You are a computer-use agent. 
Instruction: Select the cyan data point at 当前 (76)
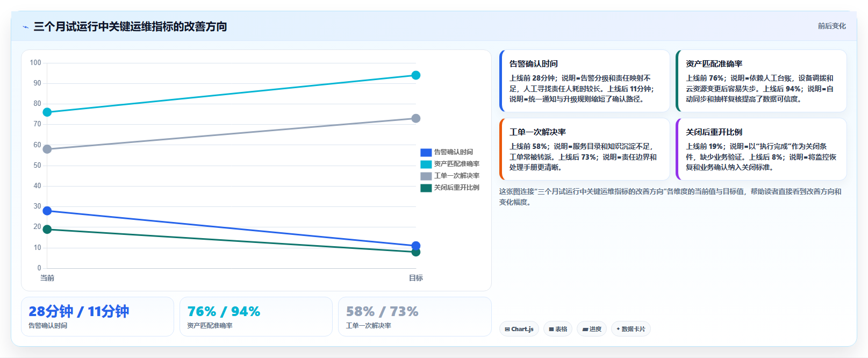pyautogui.click(x=47, y=112)
